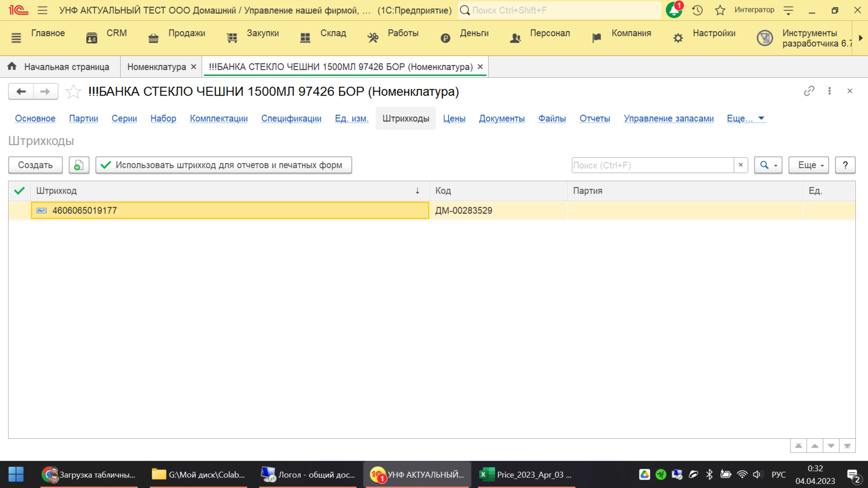Screen dimensions: 868x488
Task: Toggle use barcode for reports and print forms
Action: 223,165
